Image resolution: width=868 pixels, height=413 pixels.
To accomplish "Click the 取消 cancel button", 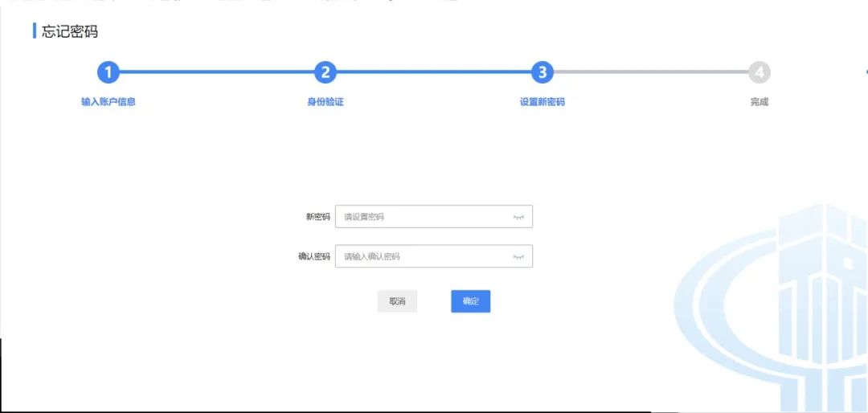I will click(397, 301).
